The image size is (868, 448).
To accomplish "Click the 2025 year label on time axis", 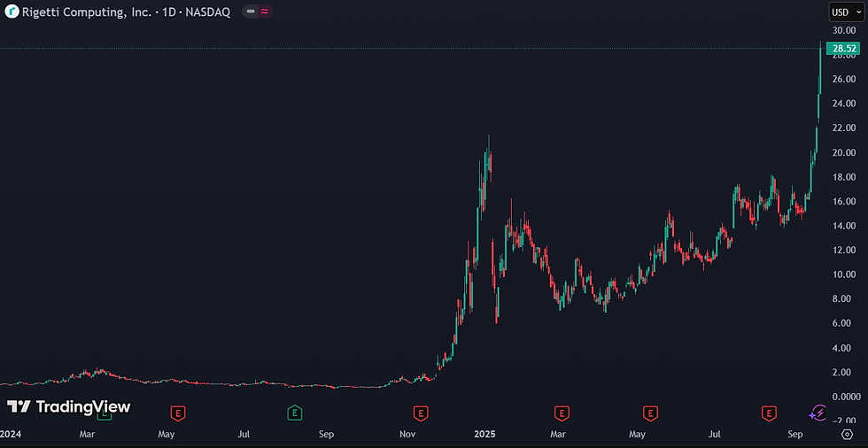I will pyautogui.click(x=485, y=434).
